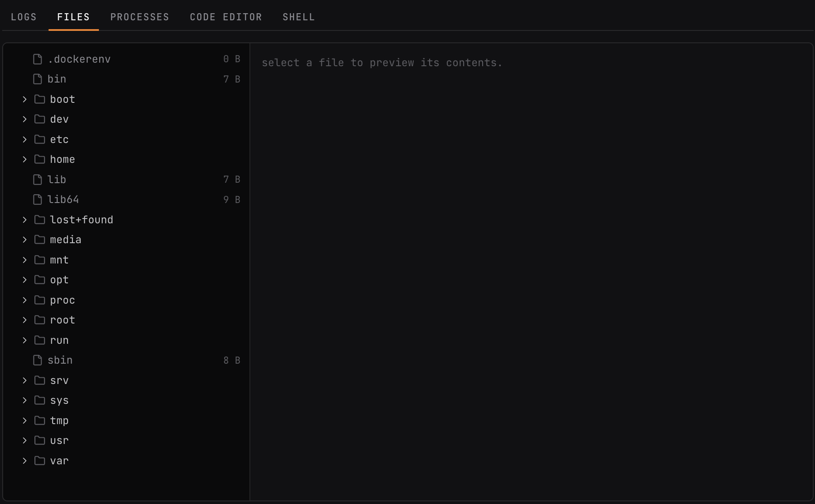Click the run folder icon

40,340
